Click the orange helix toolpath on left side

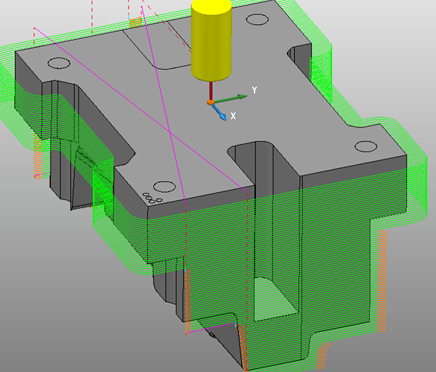point(38,157)
